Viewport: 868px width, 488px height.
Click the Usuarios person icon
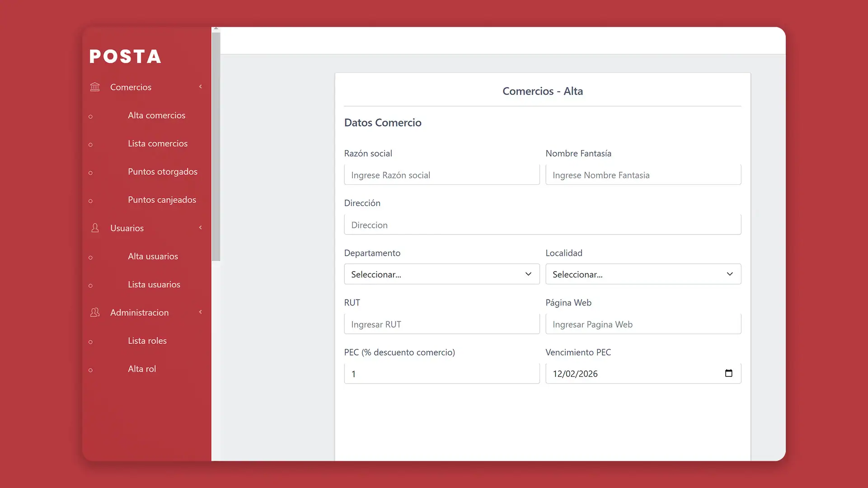95,228
